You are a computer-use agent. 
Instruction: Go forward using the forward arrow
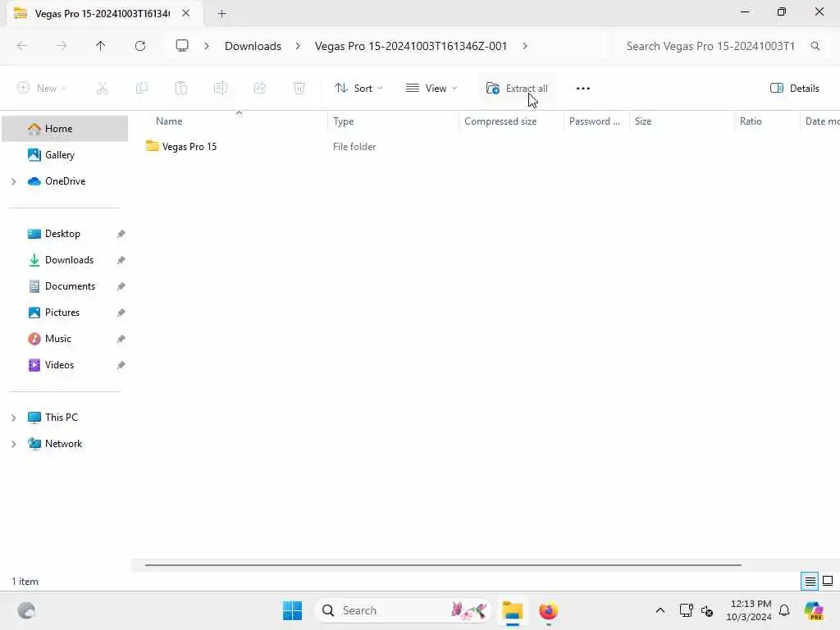(x=62, y=46)
